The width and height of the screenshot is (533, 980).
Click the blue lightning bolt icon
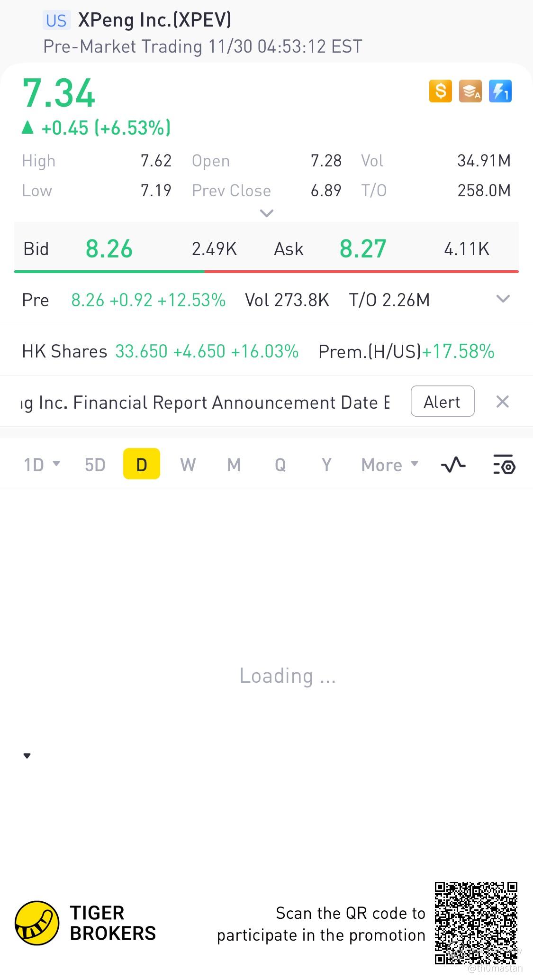pyautogui.click(x=500, y=91)
